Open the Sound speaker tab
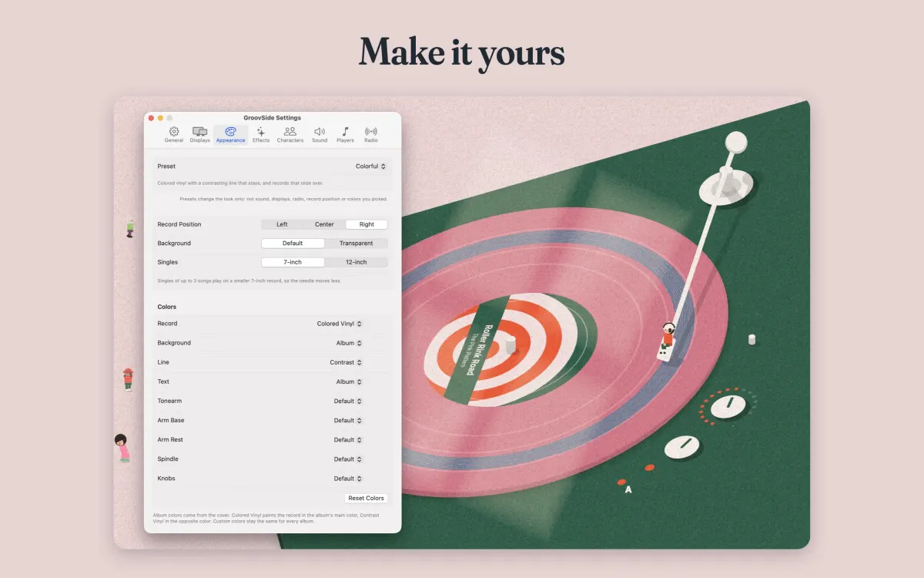The height and width of the screenshot is (578, 924). (320, 135)
